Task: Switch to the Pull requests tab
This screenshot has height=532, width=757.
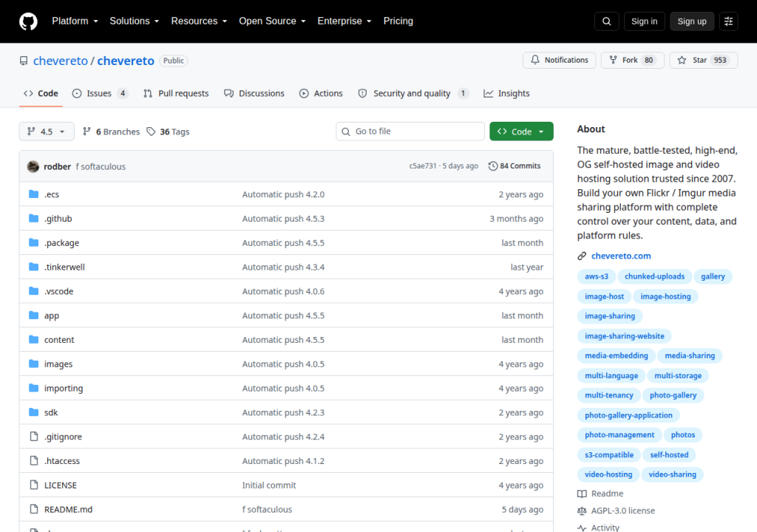Action: (176, 94)
